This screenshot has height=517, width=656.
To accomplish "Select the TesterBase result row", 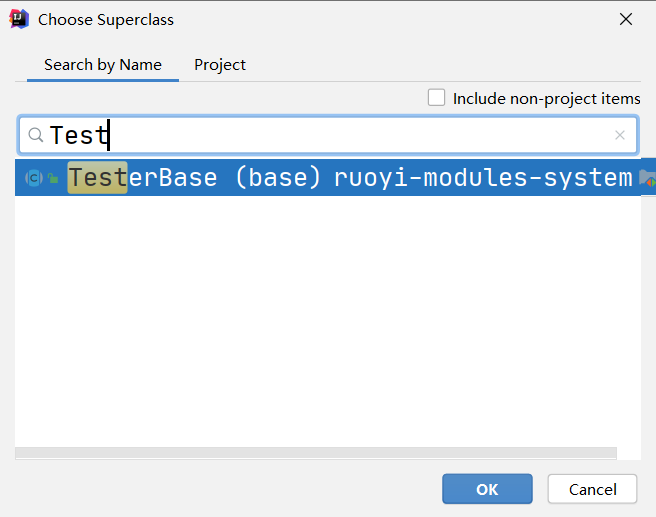I will [x=400, y=178].
